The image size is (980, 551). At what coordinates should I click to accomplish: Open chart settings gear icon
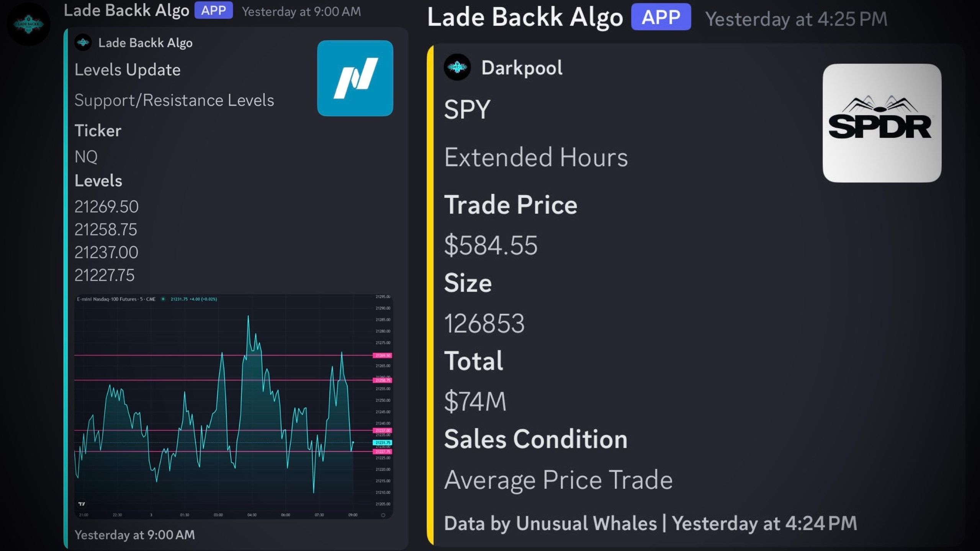383,515
